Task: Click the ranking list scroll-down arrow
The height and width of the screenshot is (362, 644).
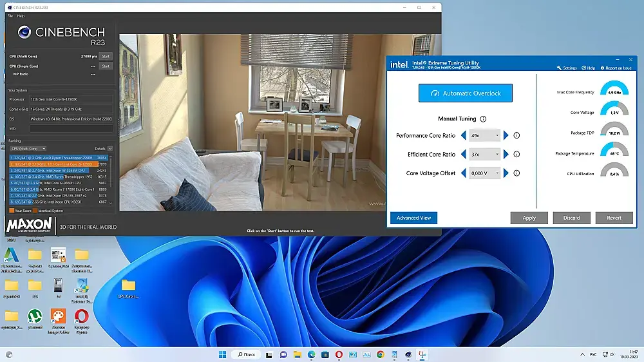Action: (x=111, y=203)
